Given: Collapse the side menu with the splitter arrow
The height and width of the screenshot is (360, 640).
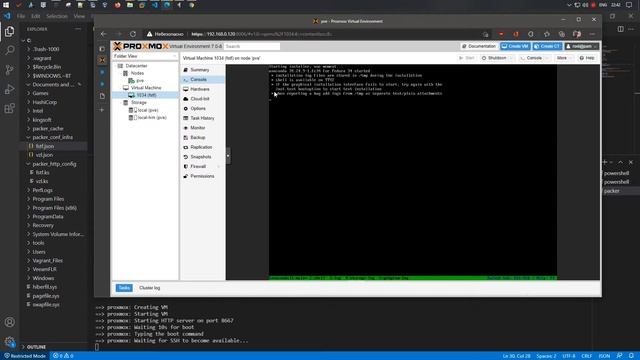Looking at the screenshot, I should [x=228, y=156].
